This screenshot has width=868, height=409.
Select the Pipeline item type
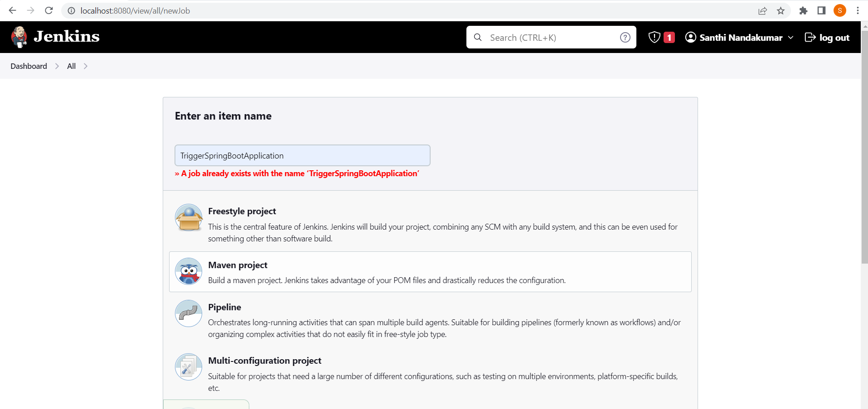pyautogui.click(x=430, y=320)
